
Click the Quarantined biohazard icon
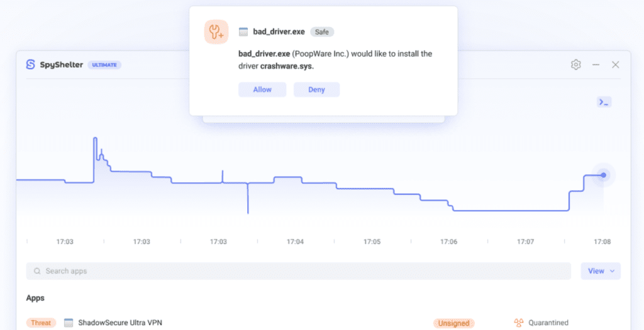pos(519,323)
